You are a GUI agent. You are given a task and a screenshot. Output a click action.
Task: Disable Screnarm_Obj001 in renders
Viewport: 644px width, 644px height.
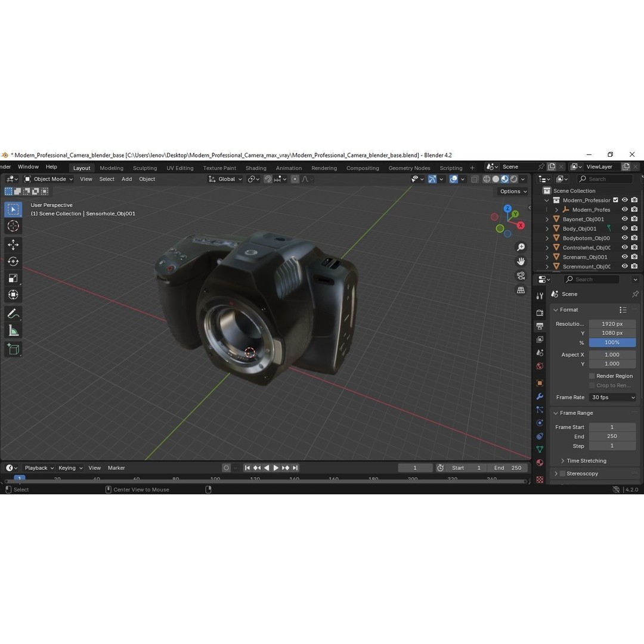[634, 256]
